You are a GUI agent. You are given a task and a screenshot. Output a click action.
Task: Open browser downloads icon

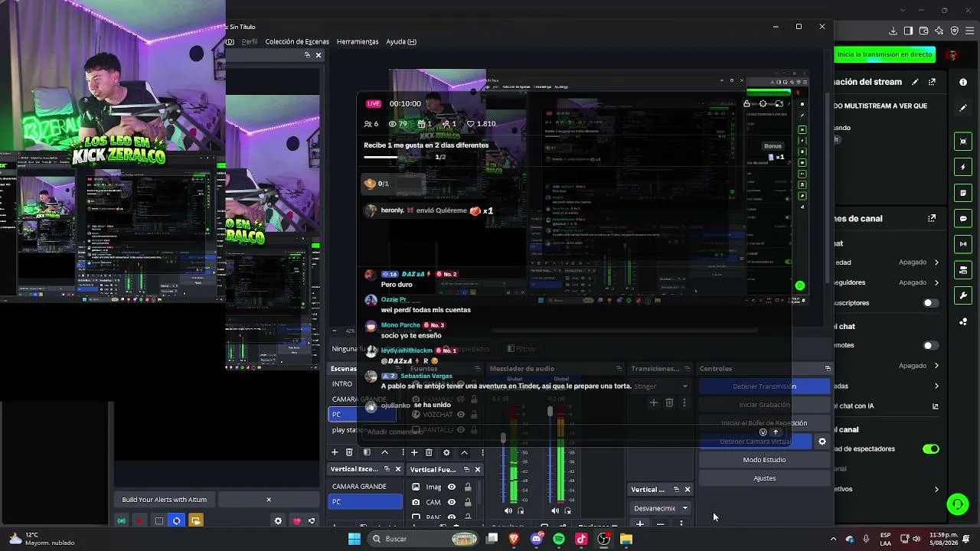coord(893,31)
